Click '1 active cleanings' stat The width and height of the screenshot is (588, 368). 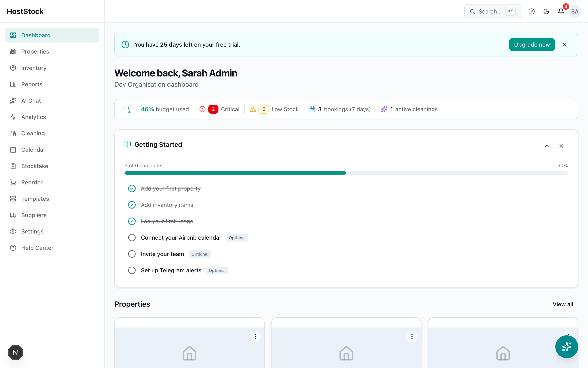point(409,109)
